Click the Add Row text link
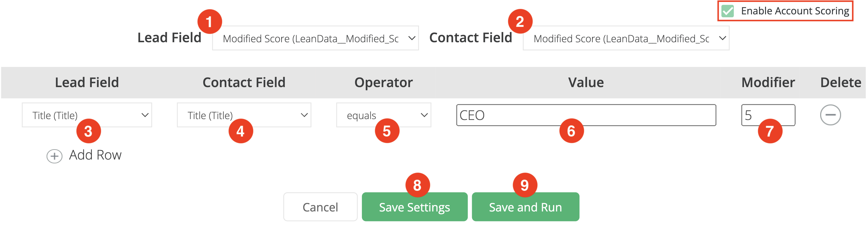The image size is (868, 227). pos(95,155)
